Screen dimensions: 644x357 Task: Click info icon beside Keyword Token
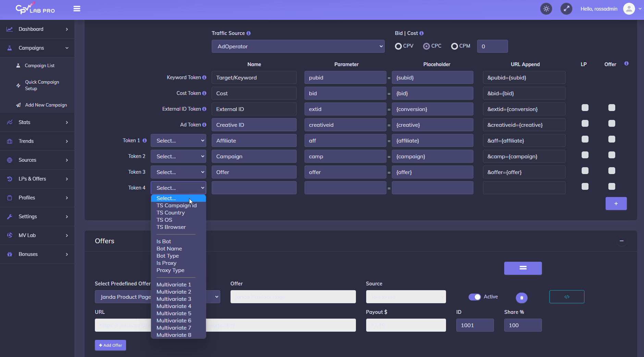coord(205,78)
